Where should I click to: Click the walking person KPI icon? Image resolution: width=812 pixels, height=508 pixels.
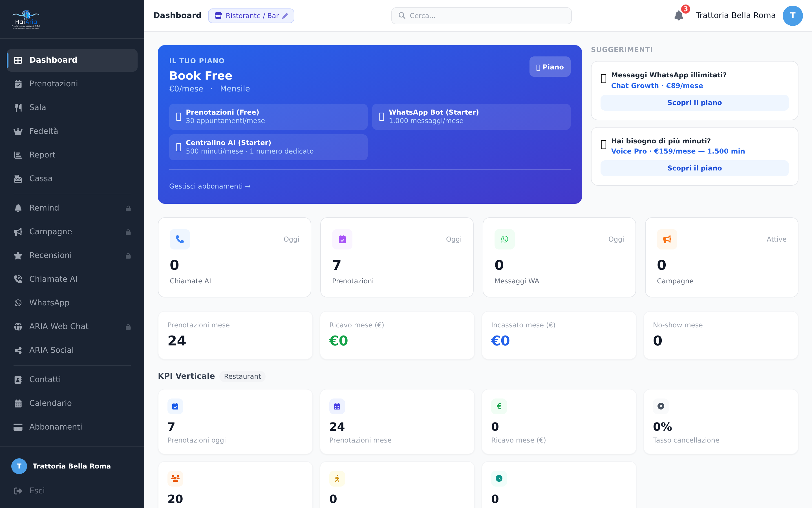337,479
